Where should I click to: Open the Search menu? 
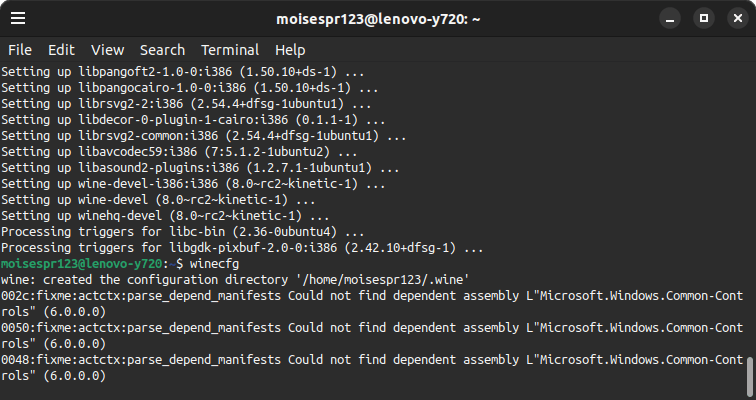162,50
